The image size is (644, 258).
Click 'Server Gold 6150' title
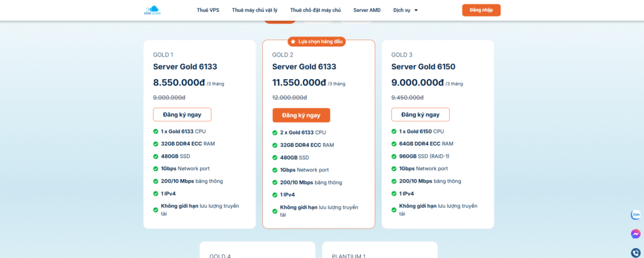[x=423, y=67]
